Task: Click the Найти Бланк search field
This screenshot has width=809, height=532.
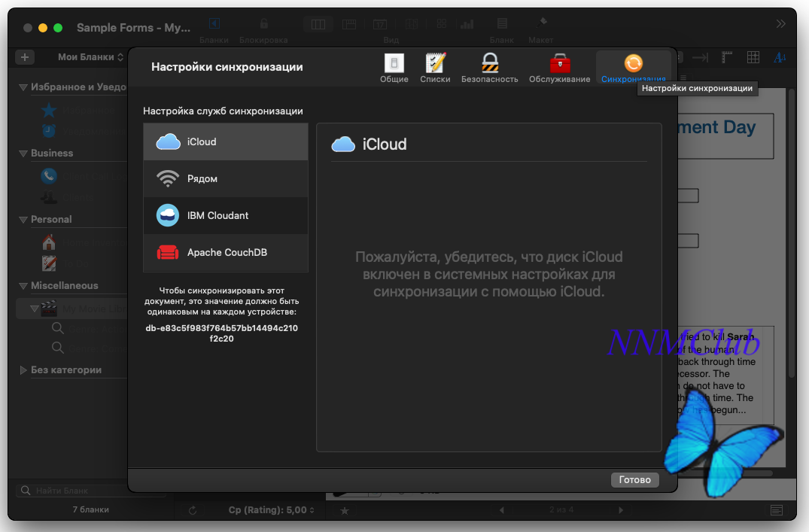Action: (91, 490)
